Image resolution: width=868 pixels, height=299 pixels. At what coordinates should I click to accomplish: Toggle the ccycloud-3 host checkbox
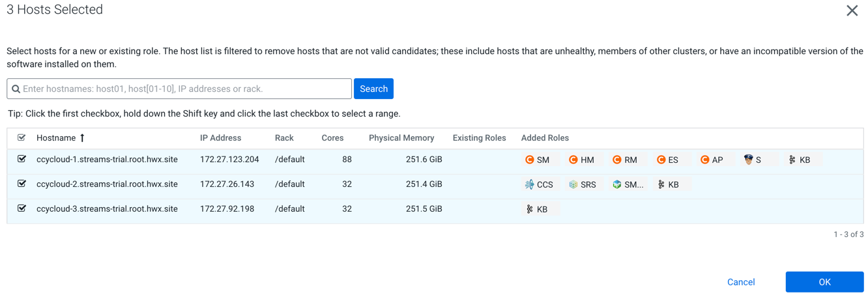tap(22, 208)
